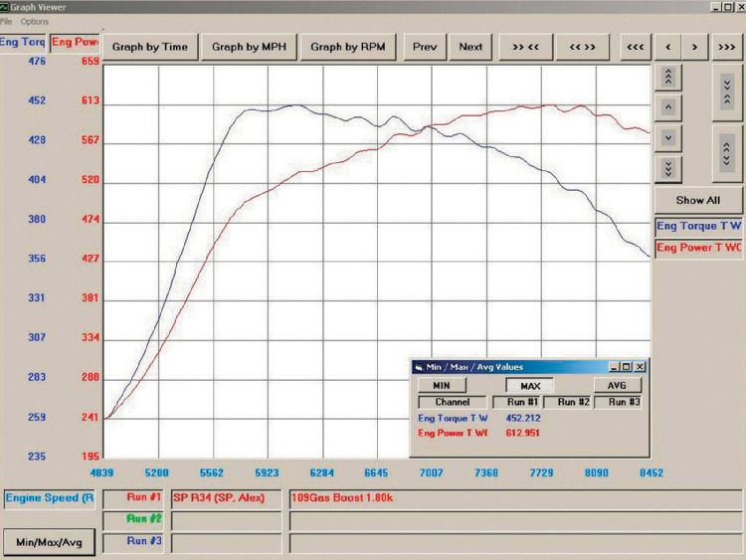This screenshot has height=560, width=746.
Task: Jump far right with '>>>' button
Action: pos(726,46)
